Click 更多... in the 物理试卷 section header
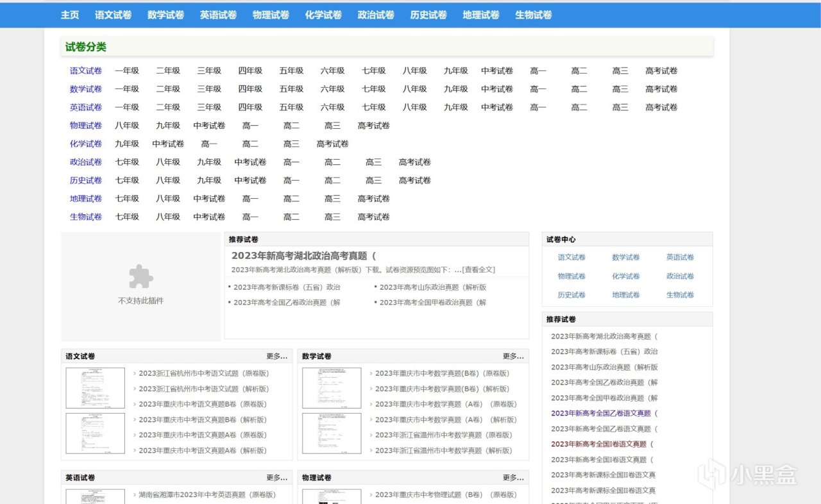The height and width of the screenshot is (504, 821). coord(513,478)
